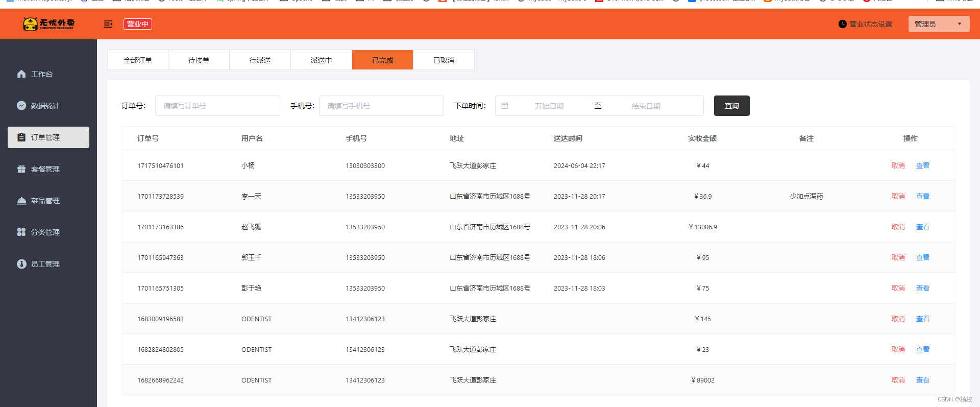Select the 已完成 tab

[x=383, y=60]
